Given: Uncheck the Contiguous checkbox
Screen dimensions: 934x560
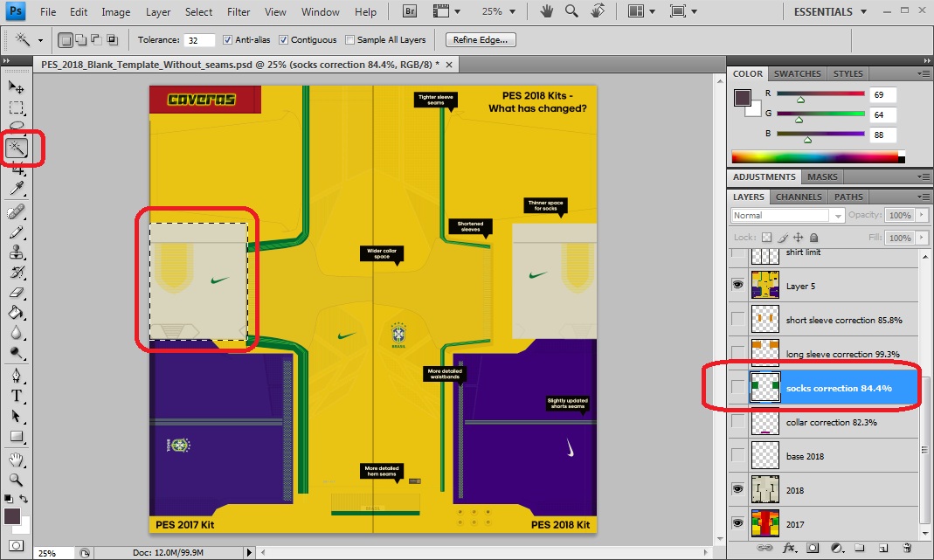Looking at the screenshot, I should point(284,40).
